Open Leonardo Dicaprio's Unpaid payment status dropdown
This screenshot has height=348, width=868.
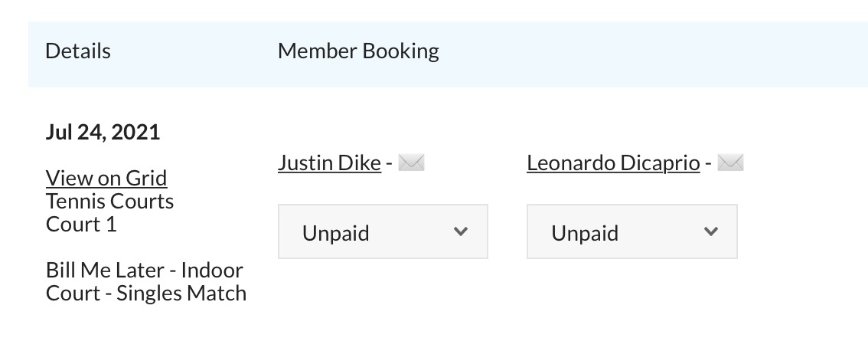[x=631, y=231]
